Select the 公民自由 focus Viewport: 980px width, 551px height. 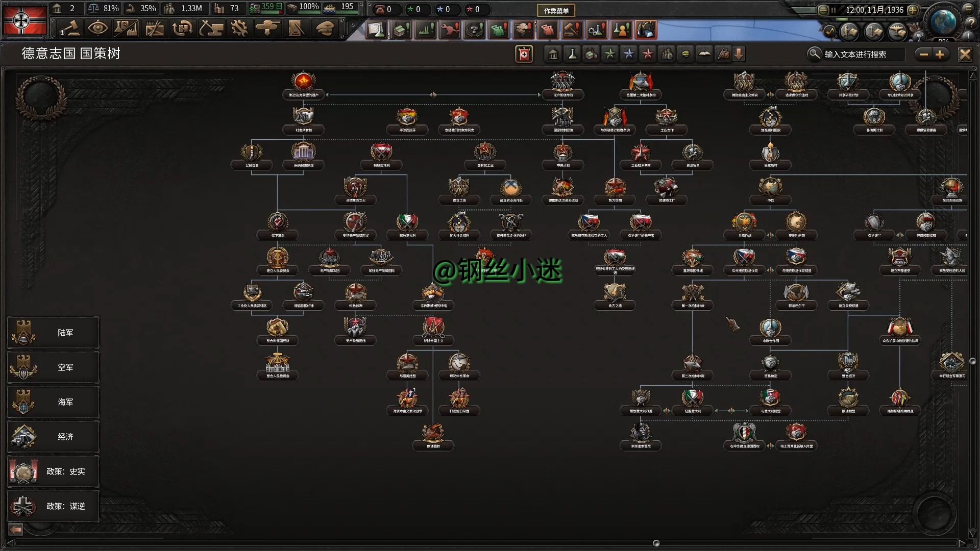pyautogui.click(x=252, y=156)
